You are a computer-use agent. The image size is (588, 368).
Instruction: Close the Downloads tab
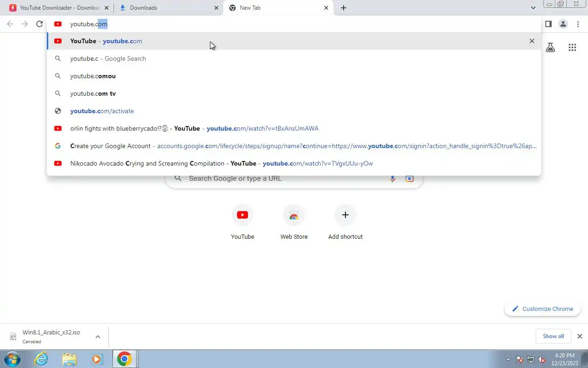coord(216,8)
